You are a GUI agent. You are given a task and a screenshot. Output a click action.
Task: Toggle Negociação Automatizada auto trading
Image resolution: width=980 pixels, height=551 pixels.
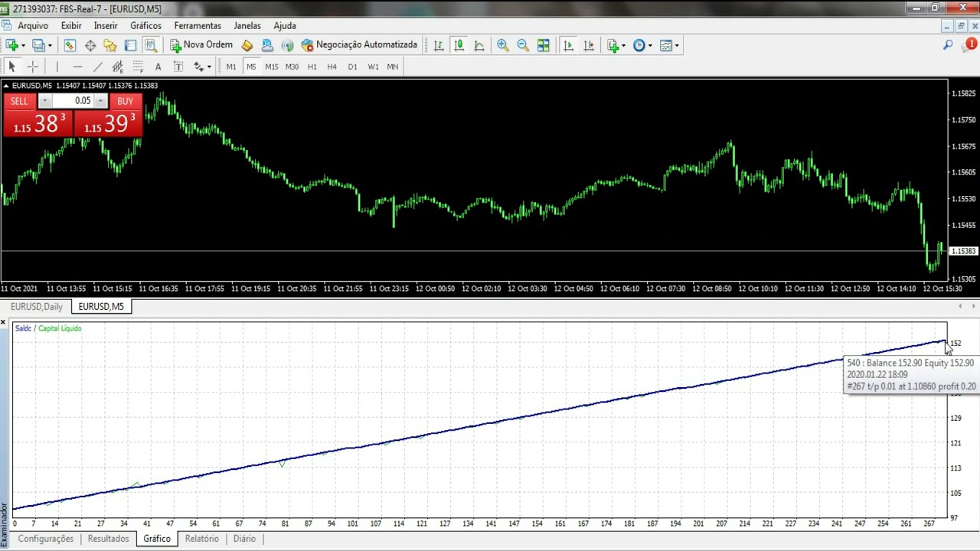coord(359,45)
